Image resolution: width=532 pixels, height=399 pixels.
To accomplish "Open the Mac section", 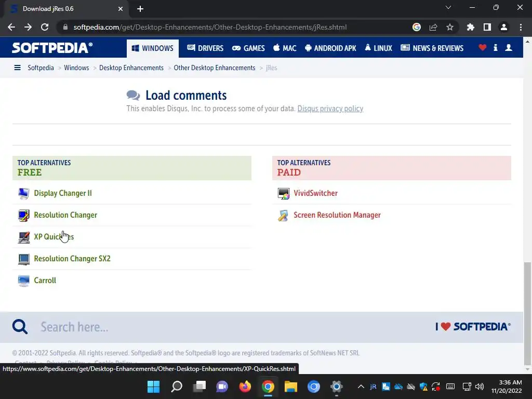I will pos(285,48).
